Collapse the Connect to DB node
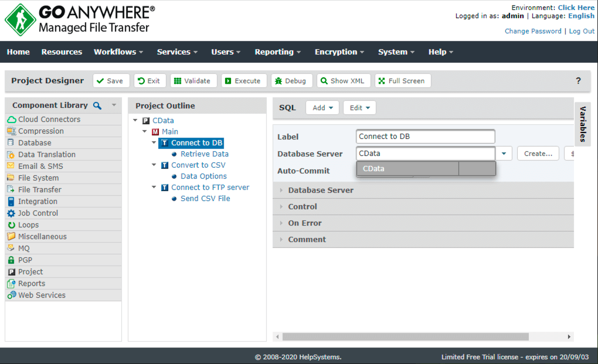Screen dimensions: 598x364 154,142
